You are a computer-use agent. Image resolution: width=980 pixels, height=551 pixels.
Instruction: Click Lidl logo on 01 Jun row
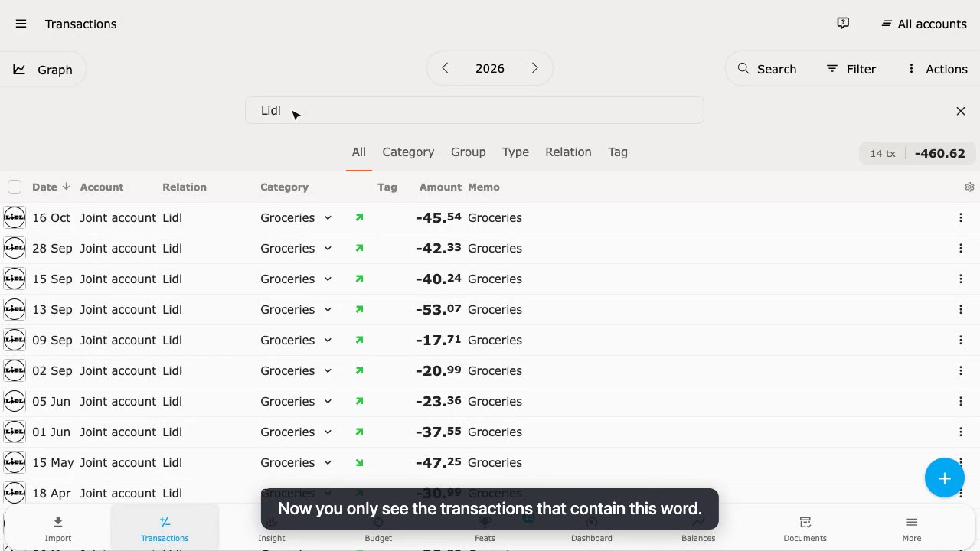coord(15,432)
